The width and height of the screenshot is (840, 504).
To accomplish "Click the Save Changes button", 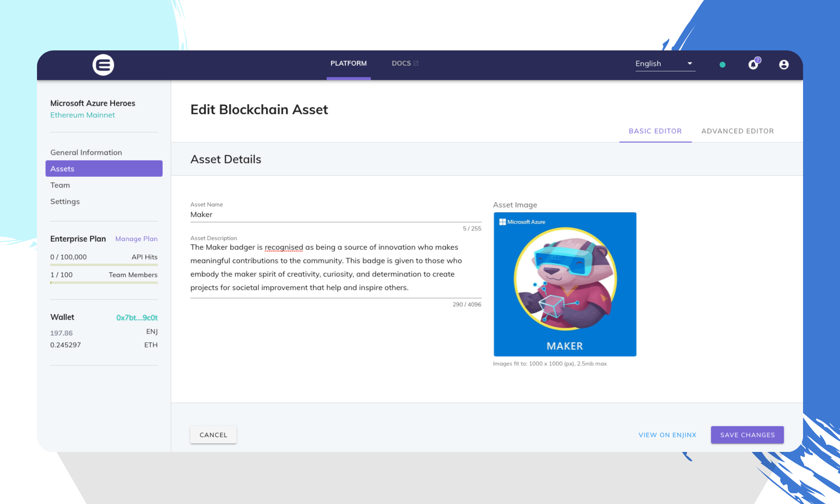I will pyautogui.click(x=747, y=434).
